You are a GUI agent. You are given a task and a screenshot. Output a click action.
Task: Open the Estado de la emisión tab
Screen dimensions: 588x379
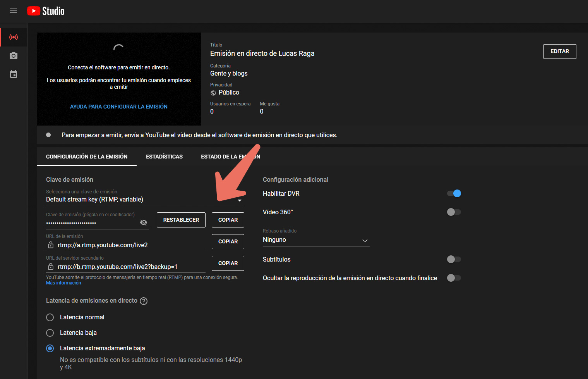click(x=230, y=157)
